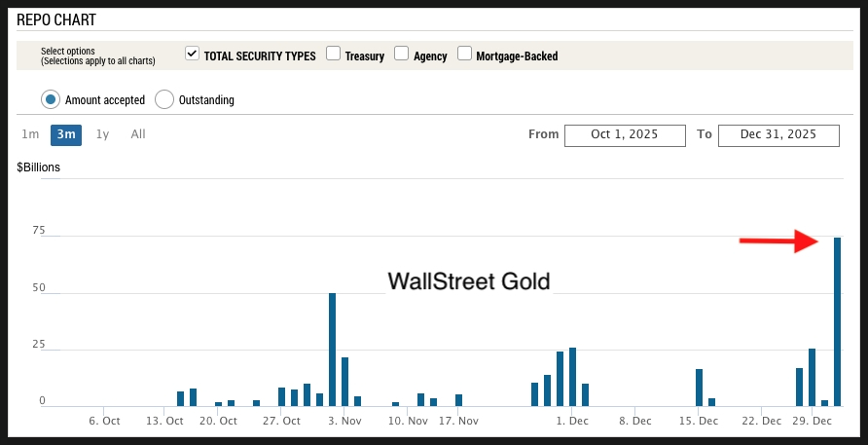The image size is (868, 445).
Task: Select the Amount accepted radio button
Action: tap(51, 99)
